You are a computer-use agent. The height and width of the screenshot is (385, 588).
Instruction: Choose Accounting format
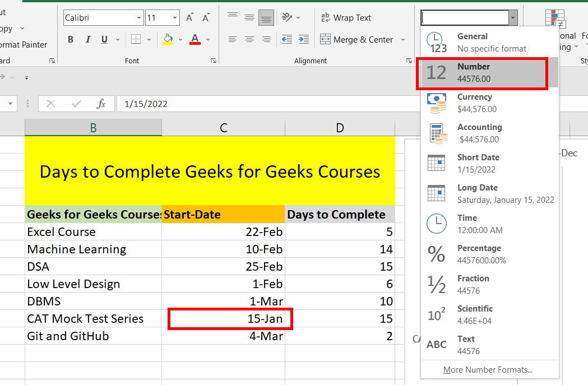[x=490, y=133]
